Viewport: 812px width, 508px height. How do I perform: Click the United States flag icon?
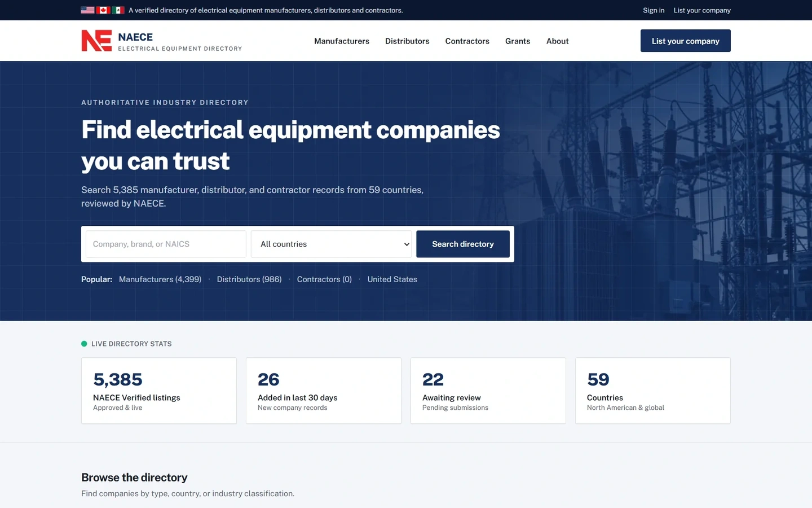coord(87,10)
